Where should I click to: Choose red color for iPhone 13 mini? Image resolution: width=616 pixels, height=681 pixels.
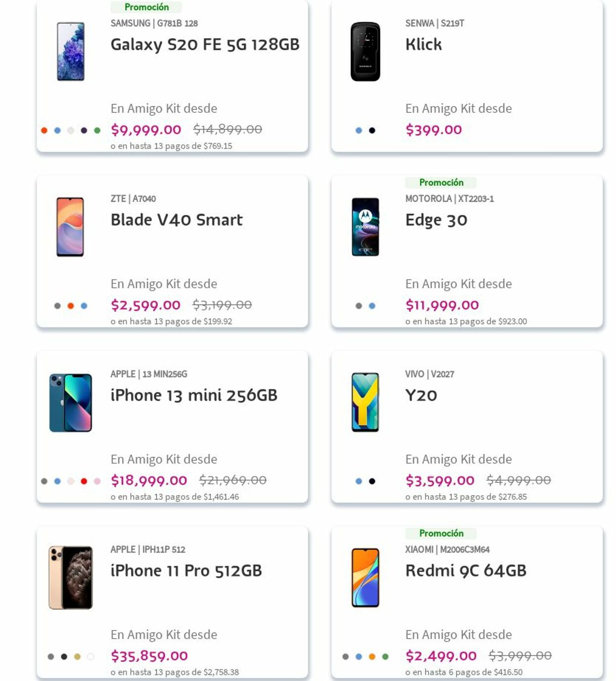point(84,481)
